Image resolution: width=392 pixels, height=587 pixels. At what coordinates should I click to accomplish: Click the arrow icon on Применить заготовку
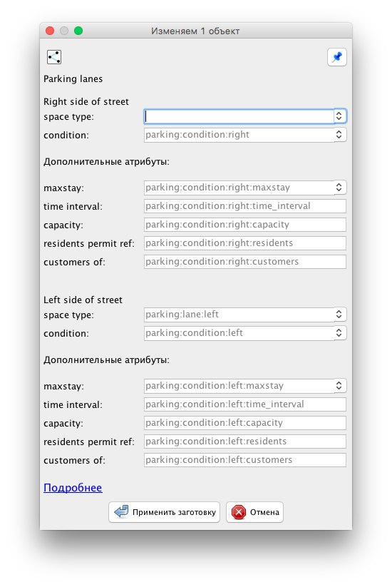point(121,512)
